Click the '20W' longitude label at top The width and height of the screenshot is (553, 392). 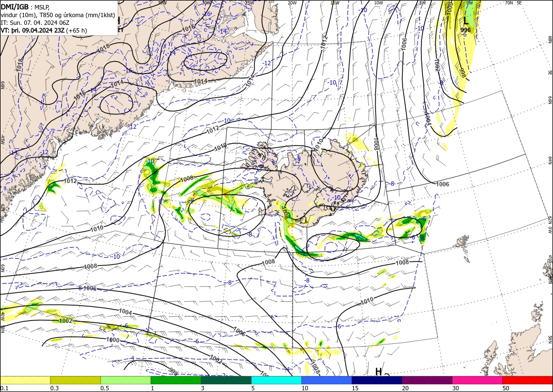pyautogui.click(x=292, y=3)
